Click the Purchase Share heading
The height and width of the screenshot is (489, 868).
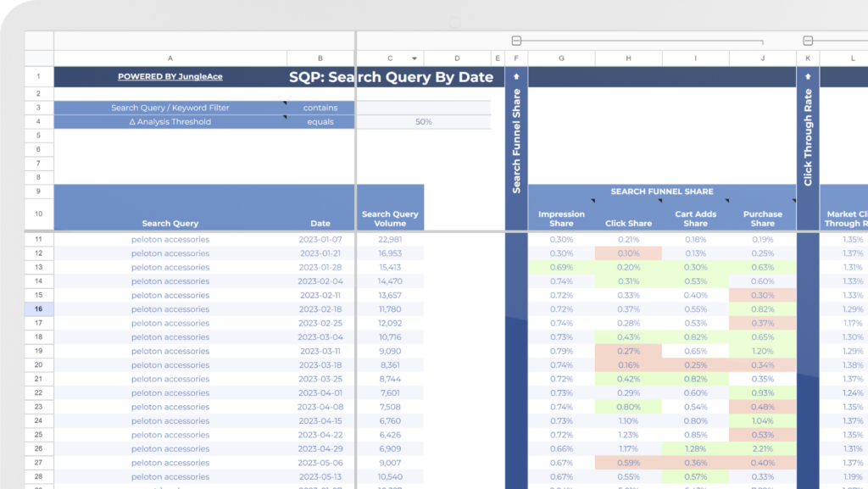coord(762,219)
